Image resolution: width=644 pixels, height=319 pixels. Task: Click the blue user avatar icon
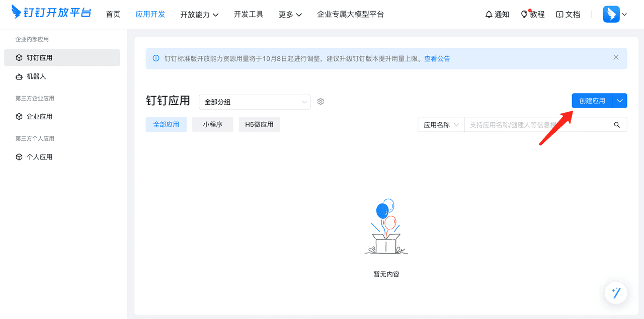[611, 14]
